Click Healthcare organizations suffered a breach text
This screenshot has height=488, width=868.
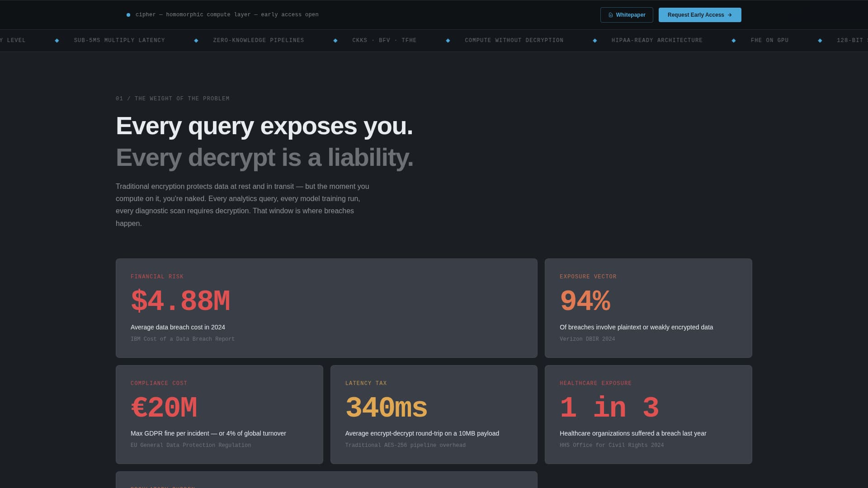(x=633, y=433)
